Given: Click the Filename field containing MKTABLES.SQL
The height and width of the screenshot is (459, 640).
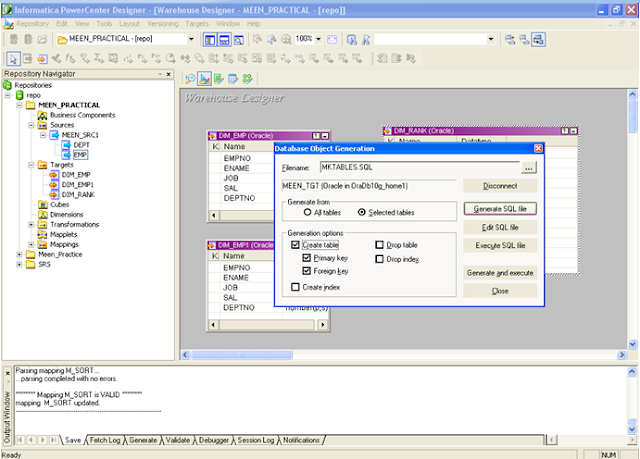Looking at the screenshot, I should (x=420, y=167).
